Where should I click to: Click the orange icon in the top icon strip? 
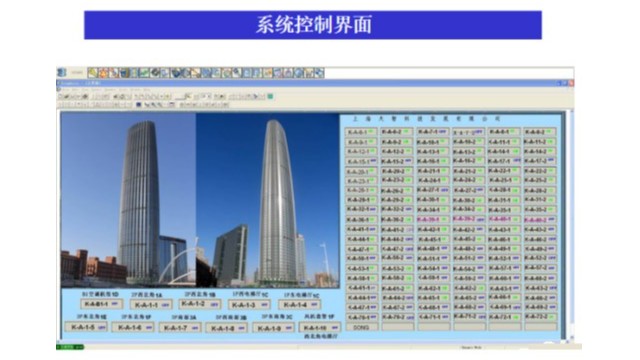[103, 73]
